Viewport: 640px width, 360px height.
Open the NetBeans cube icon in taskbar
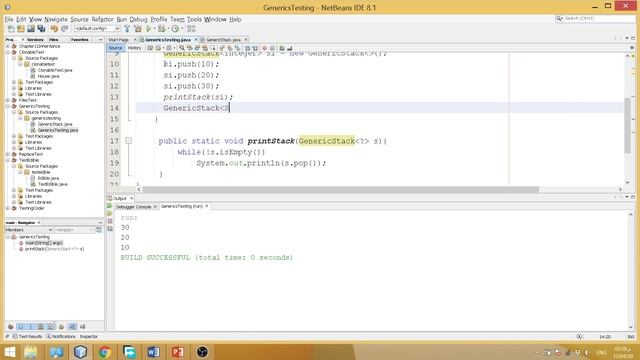click(80, 352)
